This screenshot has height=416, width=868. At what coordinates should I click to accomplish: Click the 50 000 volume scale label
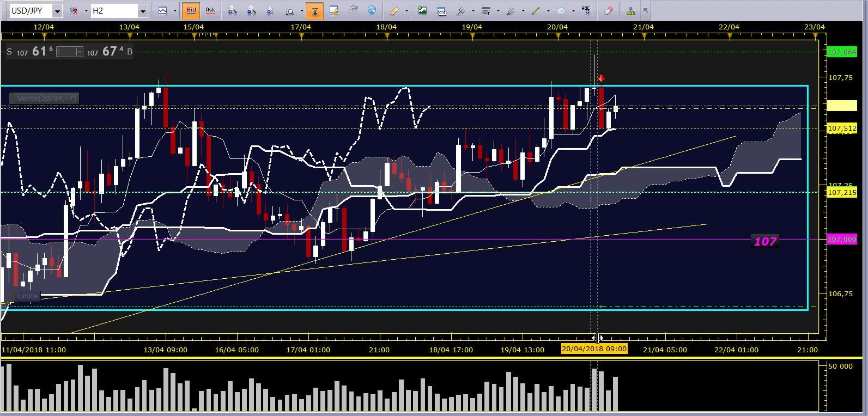click(840, 366)
